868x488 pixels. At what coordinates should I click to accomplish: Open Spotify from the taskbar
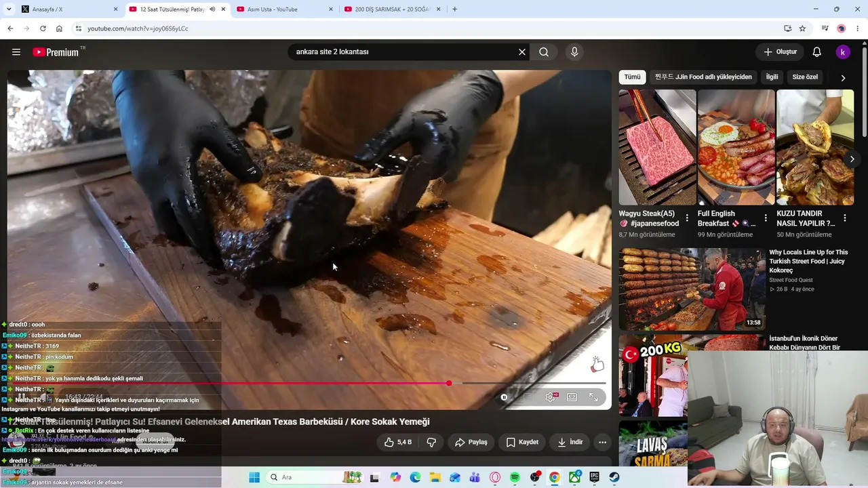[515, 478]
